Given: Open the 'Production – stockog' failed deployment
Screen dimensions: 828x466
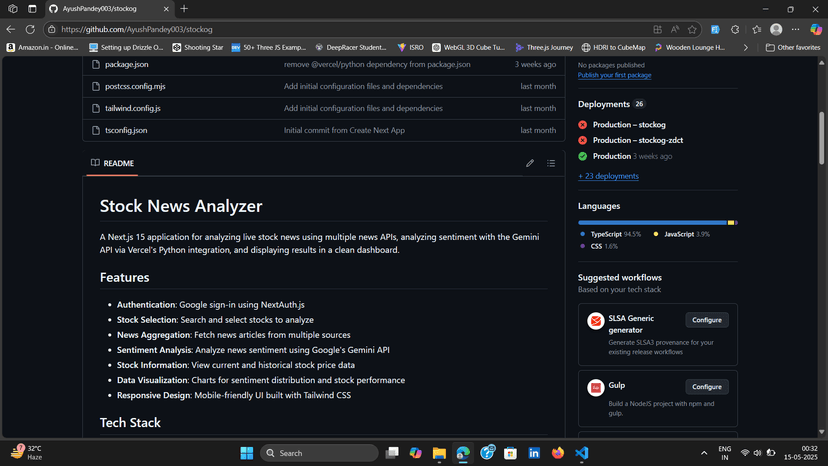Looking at the screenshot, I should click(629, 125).
